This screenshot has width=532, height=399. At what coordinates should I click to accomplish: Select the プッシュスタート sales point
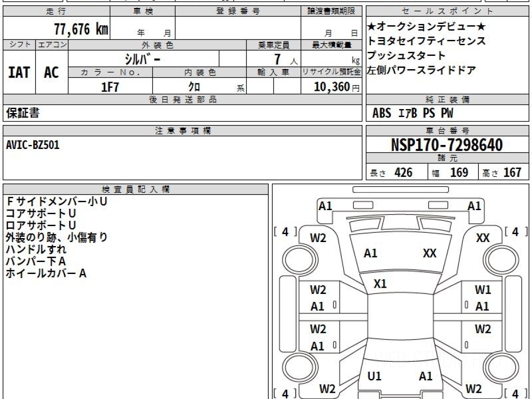point(406,56)
